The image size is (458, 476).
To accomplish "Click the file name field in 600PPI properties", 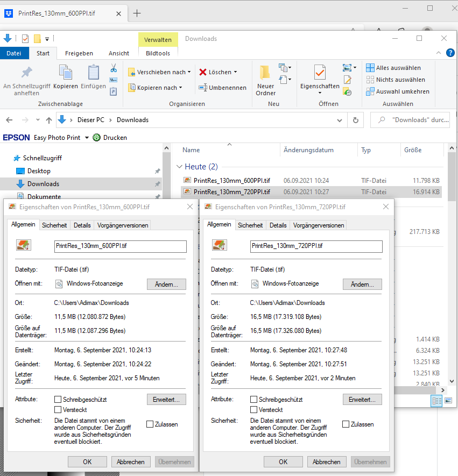I will 121,246.
